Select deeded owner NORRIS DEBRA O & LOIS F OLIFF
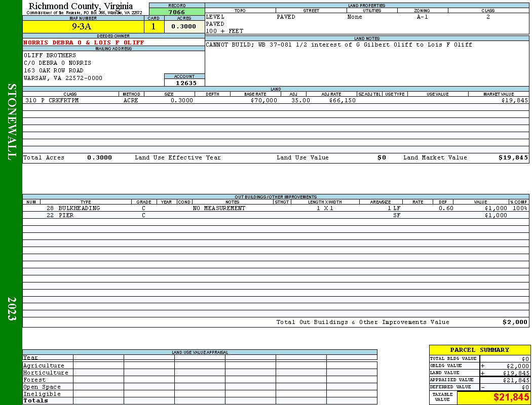Screen dimensions: 532x405 point(84,43)
